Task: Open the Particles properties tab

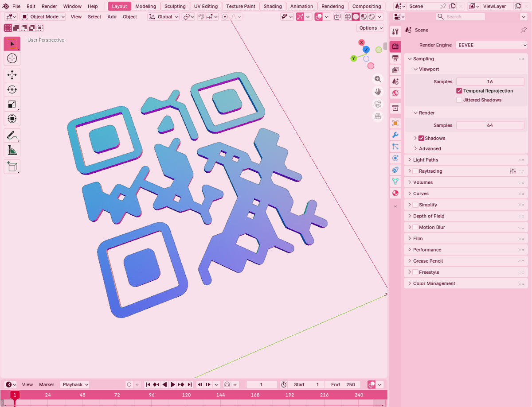Action: [x=395, y=147]
